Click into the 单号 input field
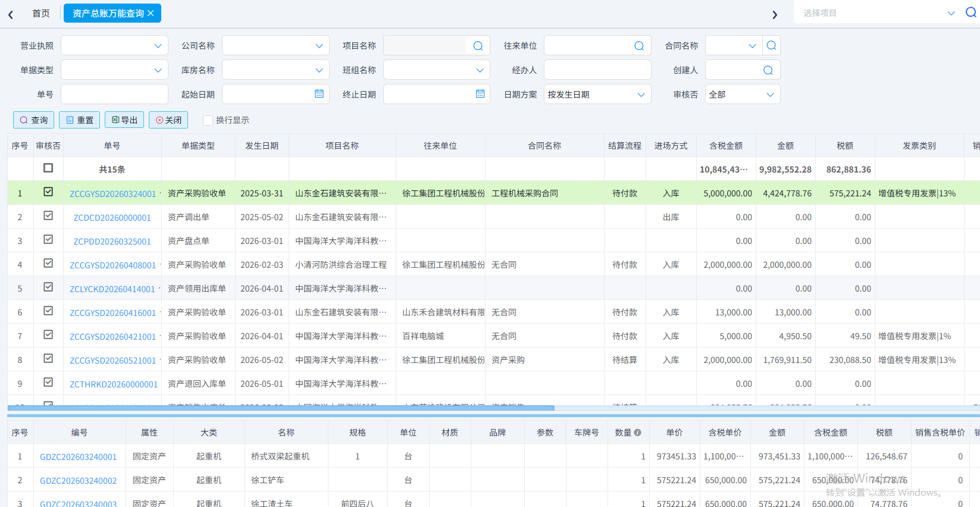 [x=114, y=95]
